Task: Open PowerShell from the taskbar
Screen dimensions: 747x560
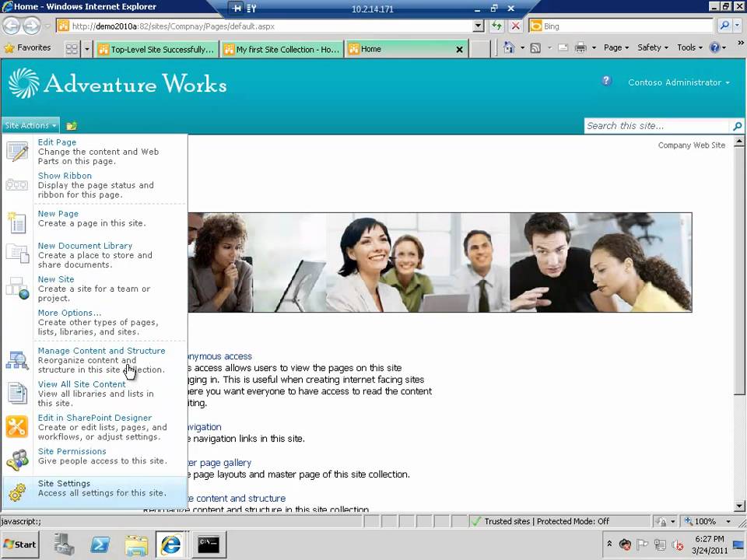Action: click(x=100, y=544)
